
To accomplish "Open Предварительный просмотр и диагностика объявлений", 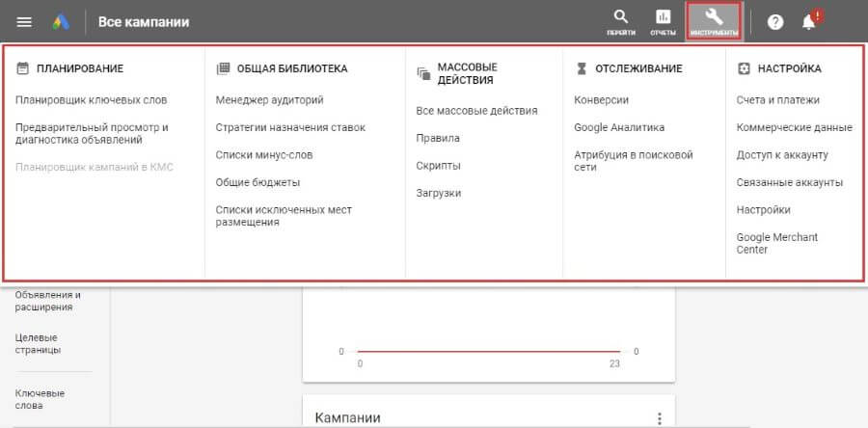I will pos(92,134).
